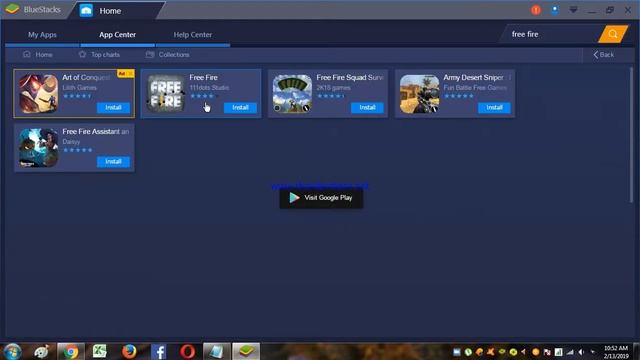Switch to App Center tab

pos(118,35)
